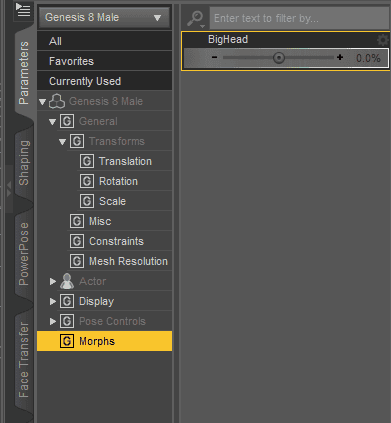Image resolution: width=391 pixels, height=423 pixels.
Task: Select the Pose Controls group label
Action: tap(112, 321)
